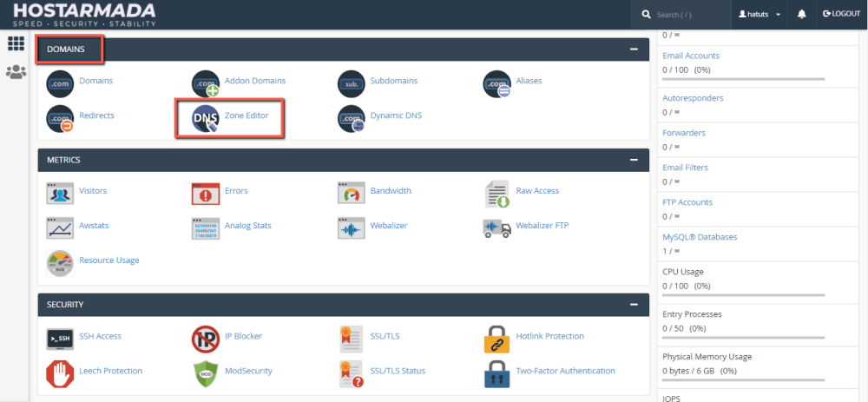This screenshot has width=868, height=402.
Task: Open the IP Blocker icon
Action: pyautogui.click(x=206, y=339)
